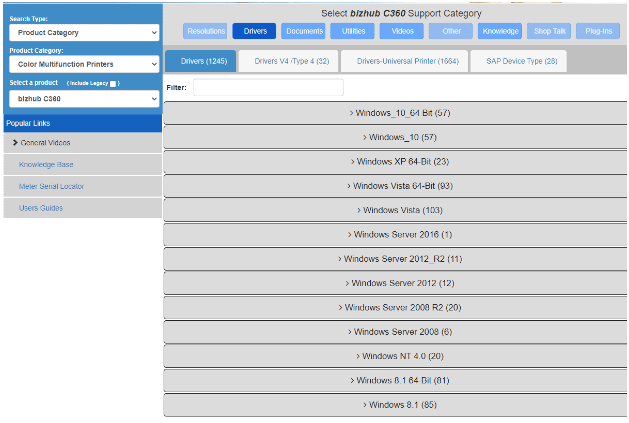
Task: Toggle the Include Legacy checkbox
Action: (x=113, y=83)
